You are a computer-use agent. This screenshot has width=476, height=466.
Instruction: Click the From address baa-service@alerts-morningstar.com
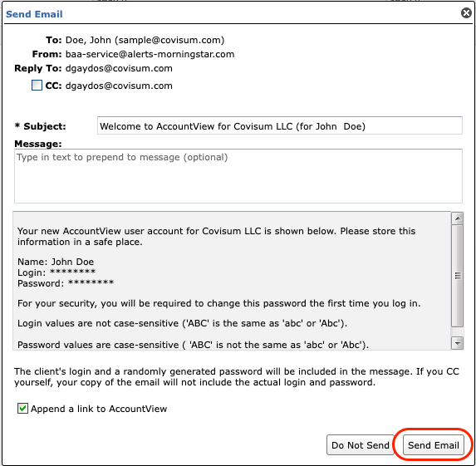[x=150, y=54]
